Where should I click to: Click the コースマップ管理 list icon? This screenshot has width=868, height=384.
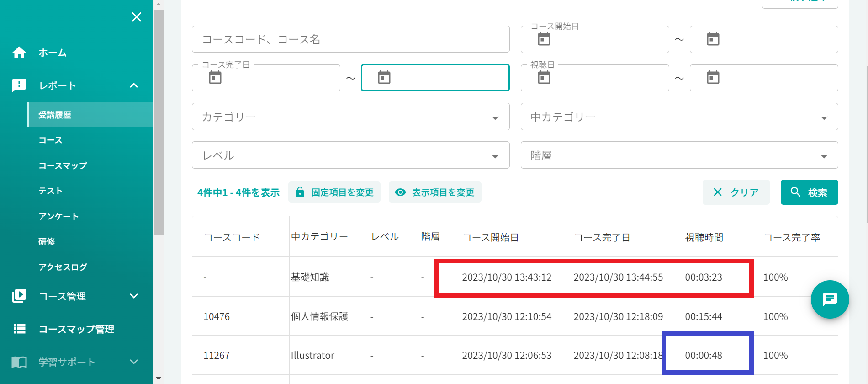pyautogui.click(x=19, y=329)
